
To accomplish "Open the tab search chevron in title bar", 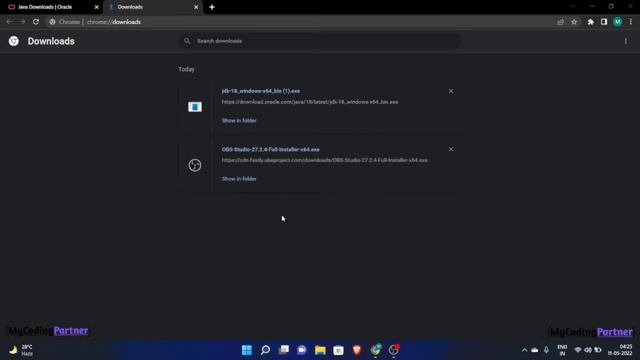I will 573,7.
